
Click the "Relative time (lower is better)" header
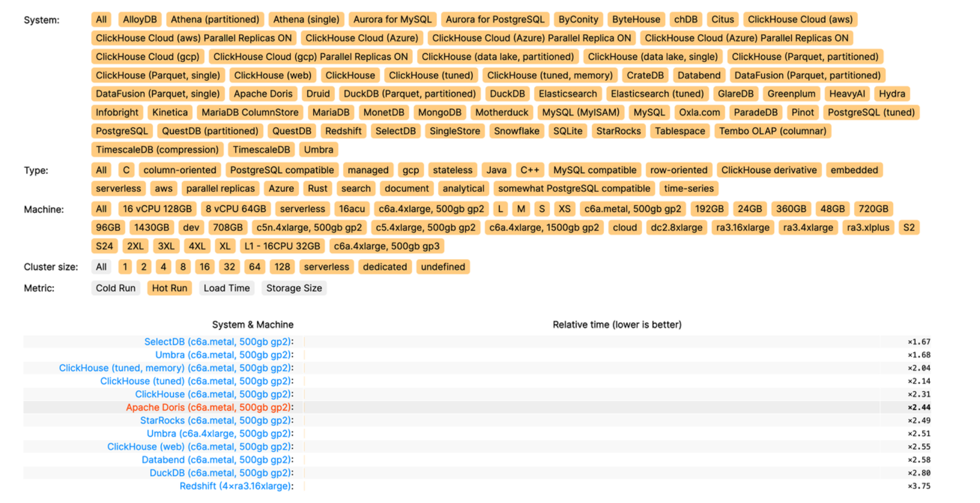coord(617,325)
